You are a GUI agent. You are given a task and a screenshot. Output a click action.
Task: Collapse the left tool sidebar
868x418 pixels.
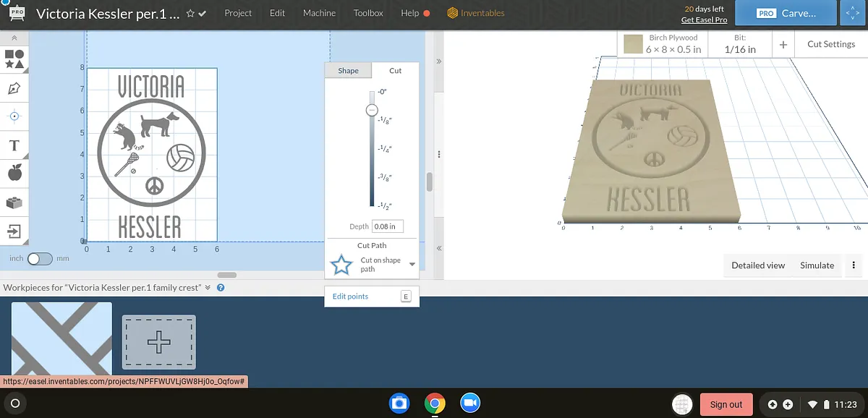14,38
